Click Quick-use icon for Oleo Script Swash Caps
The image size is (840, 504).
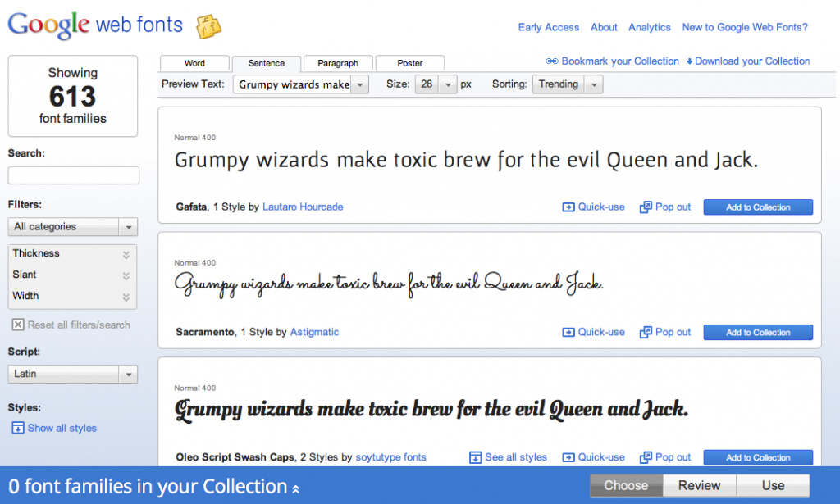point(568,457)
